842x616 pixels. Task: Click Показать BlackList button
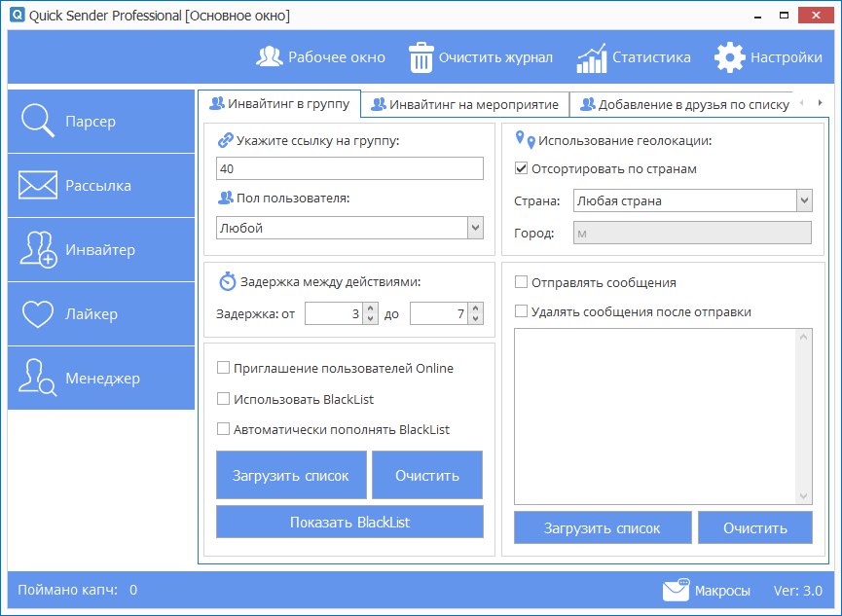tap(349, 522)
